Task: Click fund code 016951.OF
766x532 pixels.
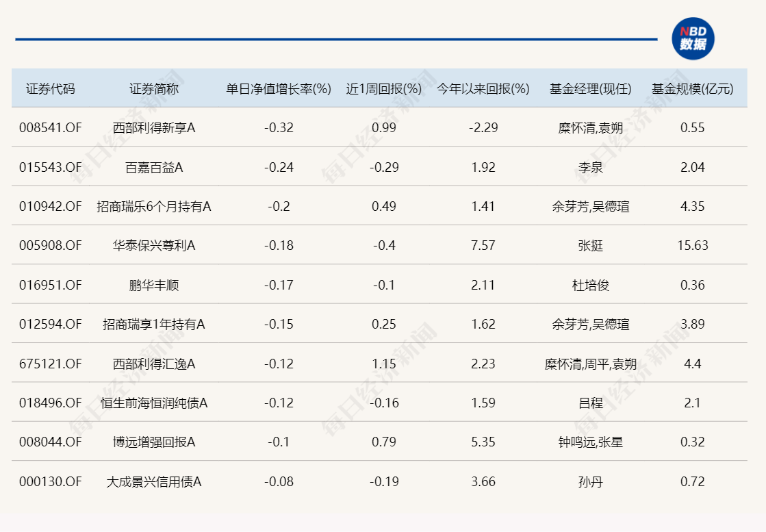Action: [x=51, y=286]
